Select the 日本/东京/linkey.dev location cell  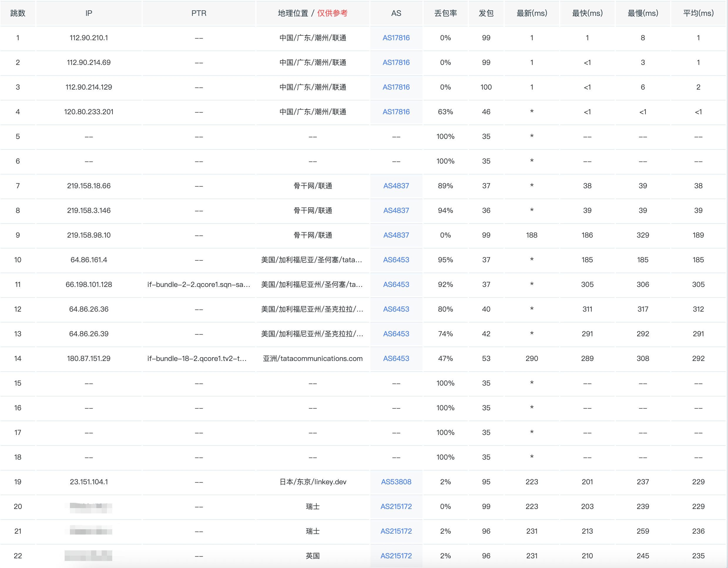pyautogui.click(x=312, y=481)
